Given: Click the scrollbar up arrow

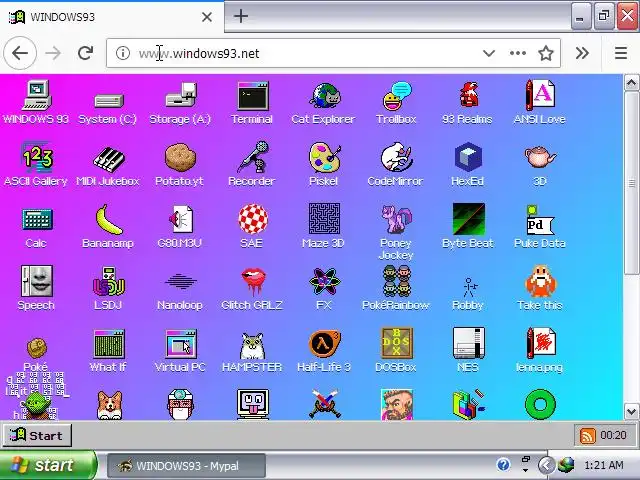Looking at the screenshot, I should 631,83.
